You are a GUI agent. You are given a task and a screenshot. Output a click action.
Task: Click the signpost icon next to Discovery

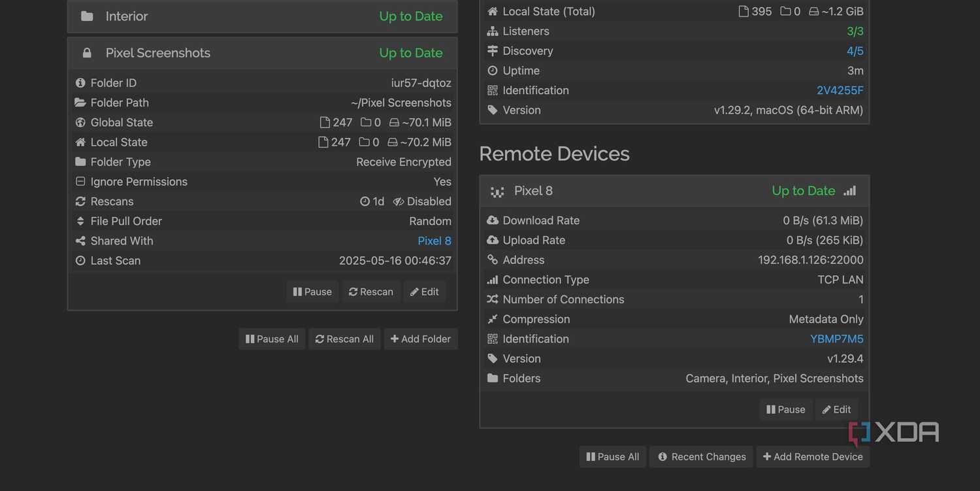(493, 51)
